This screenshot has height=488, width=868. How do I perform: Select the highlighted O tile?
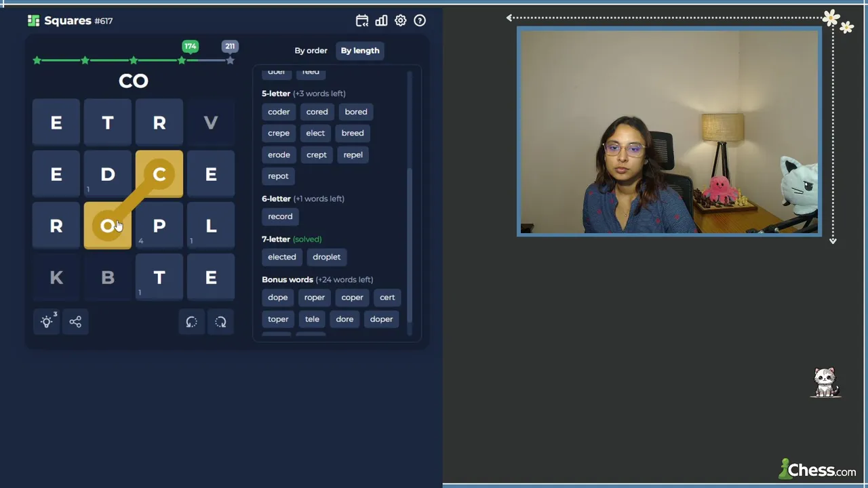click(x=108, y=226)
